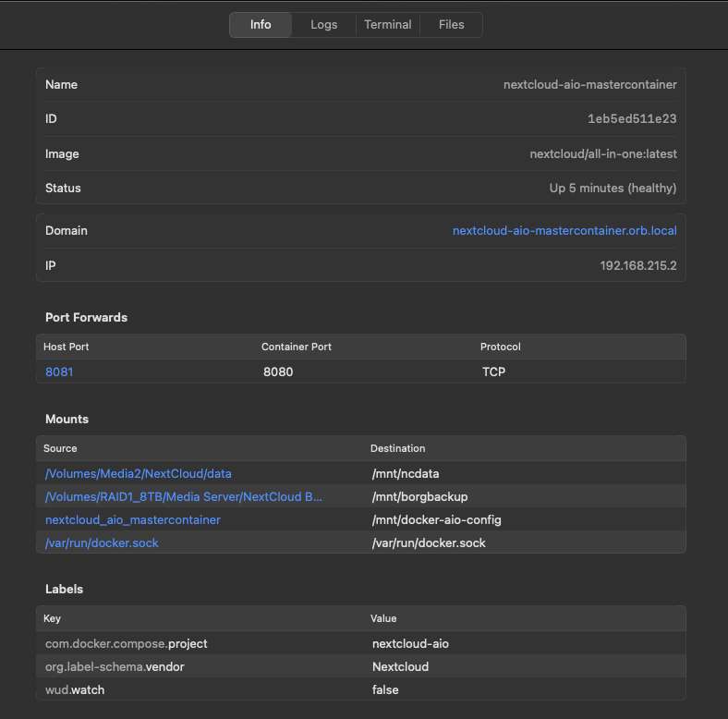Open /var/run/docker.sock mount source
Screen dimensions: 728x719
click(x=102, y=542)
